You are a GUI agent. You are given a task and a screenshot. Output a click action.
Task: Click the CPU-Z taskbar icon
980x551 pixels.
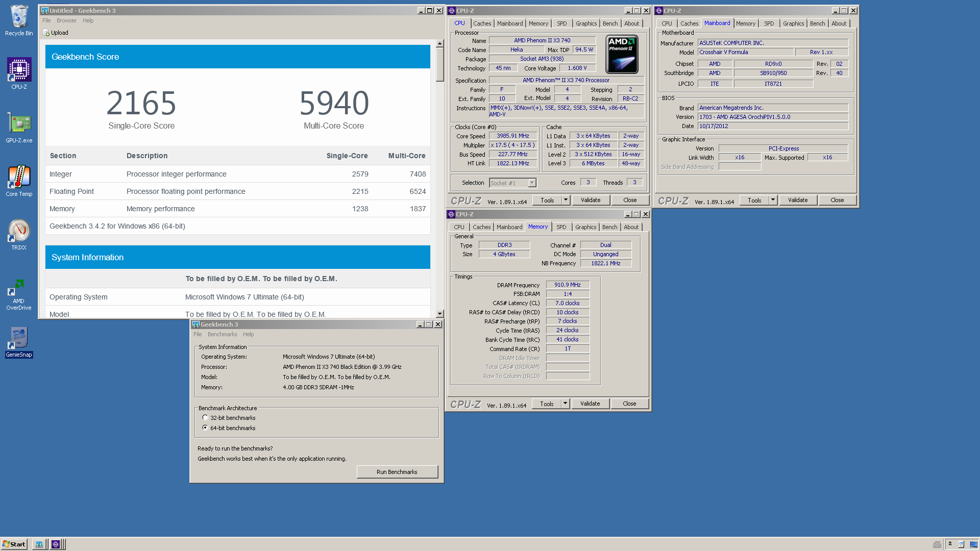[56, 544]
